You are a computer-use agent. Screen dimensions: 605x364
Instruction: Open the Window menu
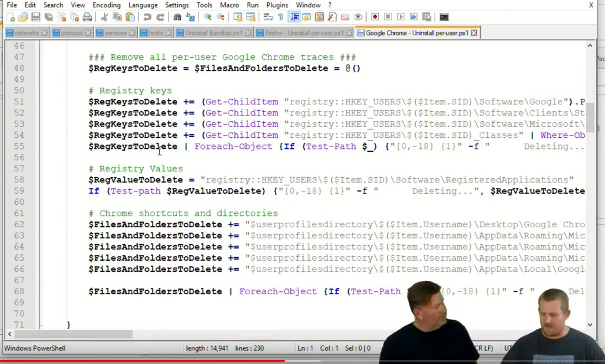coord(308,5)
